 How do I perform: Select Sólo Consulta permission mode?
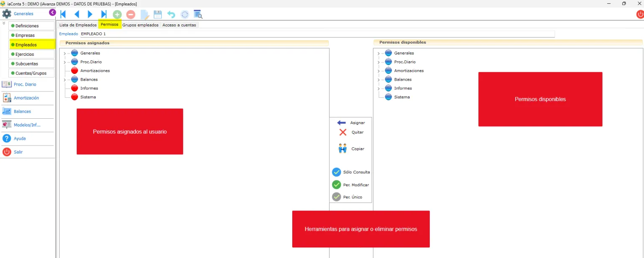[x=351, y=172]
